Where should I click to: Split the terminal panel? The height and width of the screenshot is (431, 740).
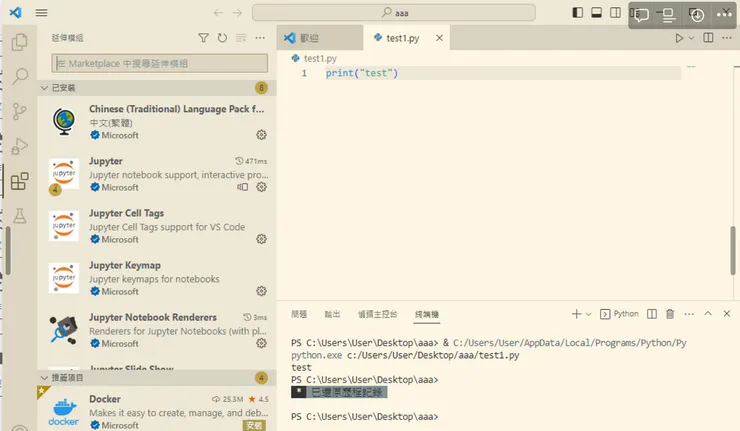click(652, 314)
